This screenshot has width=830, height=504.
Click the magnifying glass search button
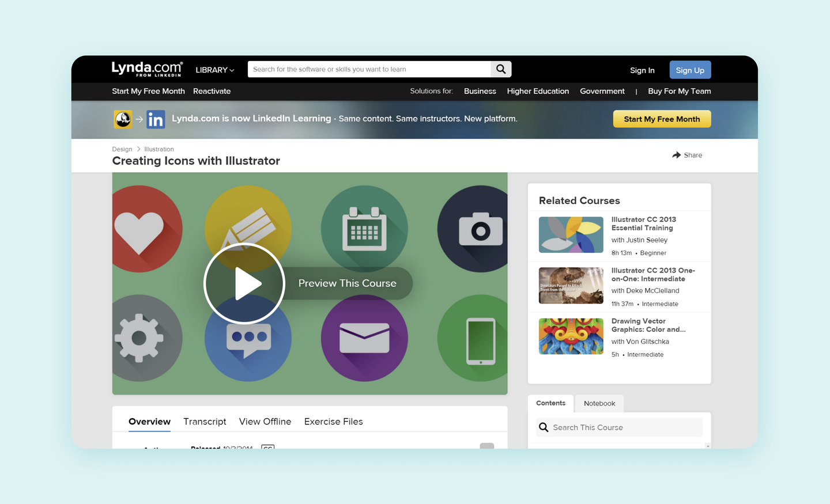tap(501, 69)
